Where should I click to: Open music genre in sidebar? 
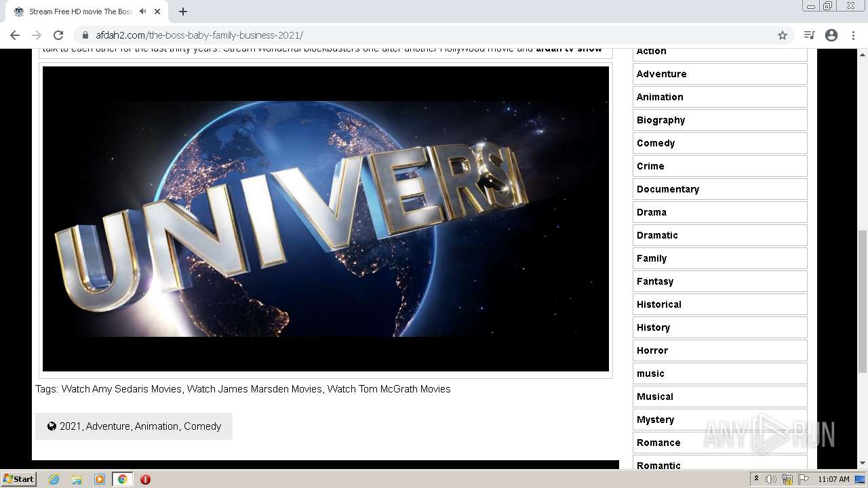tap(720, 373)
